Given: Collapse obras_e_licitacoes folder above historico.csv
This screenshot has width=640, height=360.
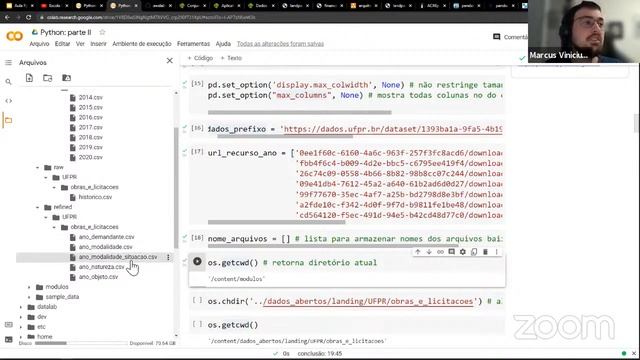Looking at the screenshot, I should 54,187.
